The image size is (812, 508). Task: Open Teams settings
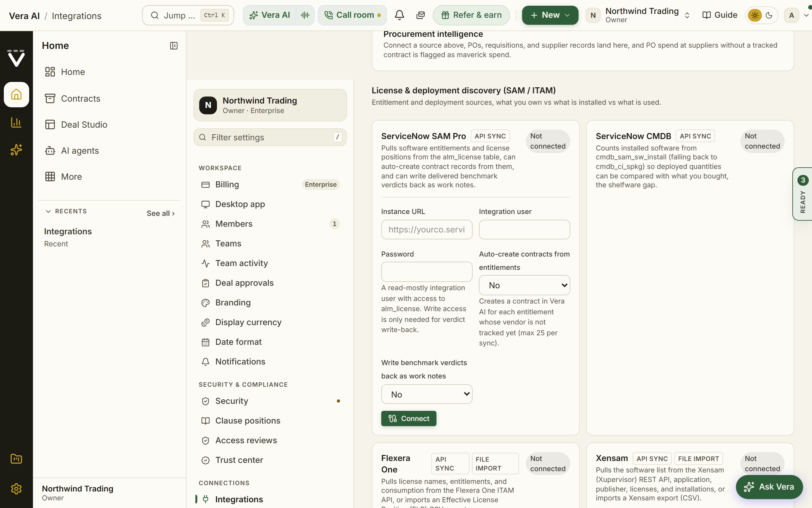(270, 244)
